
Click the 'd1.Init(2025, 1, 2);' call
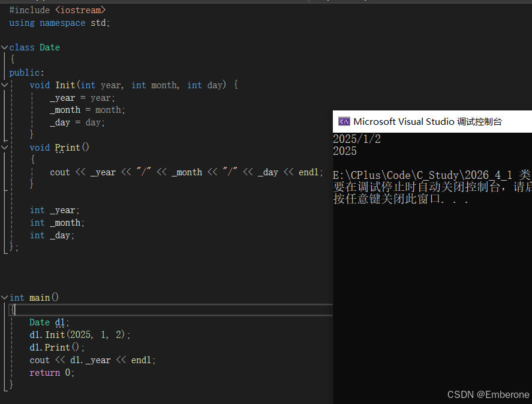click(80, 335)
